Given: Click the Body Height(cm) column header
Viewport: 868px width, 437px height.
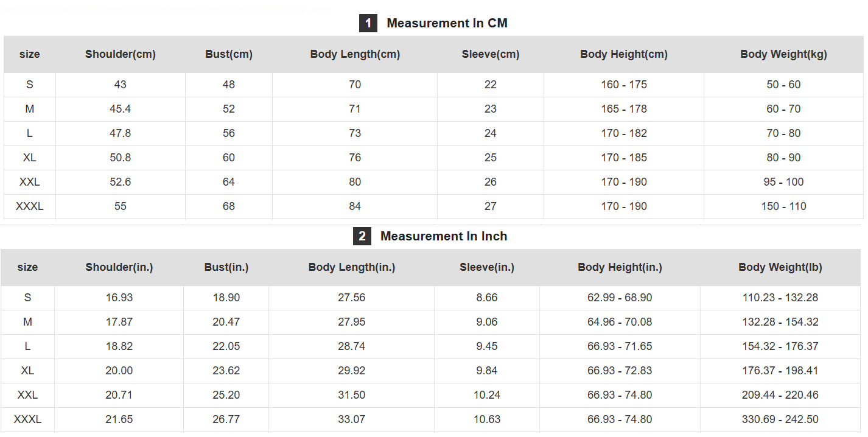Looking at the screenshot, I should tap(624, 54).
